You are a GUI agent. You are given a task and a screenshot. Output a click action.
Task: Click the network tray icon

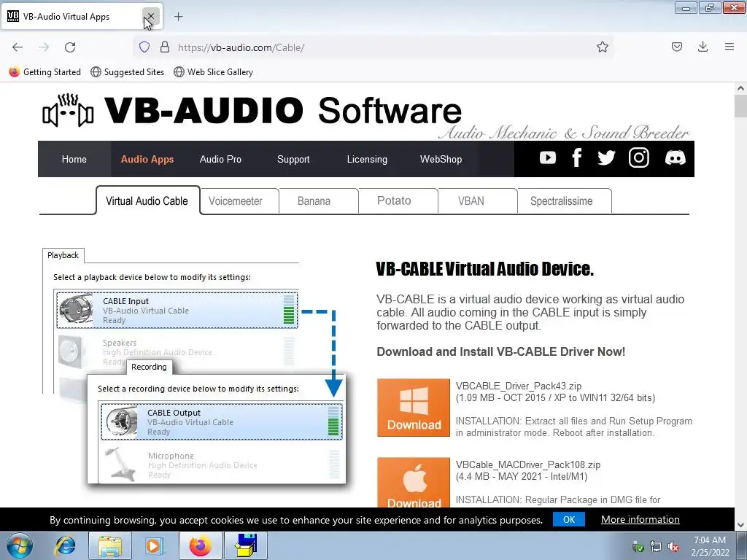click(656, 547)
